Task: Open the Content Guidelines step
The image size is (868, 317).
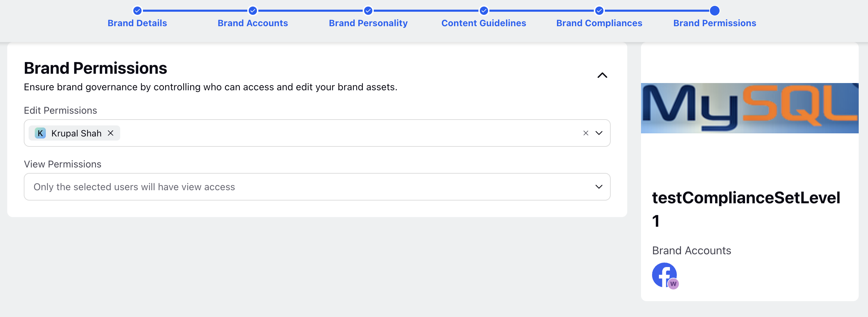Action: tap(484, 23)
